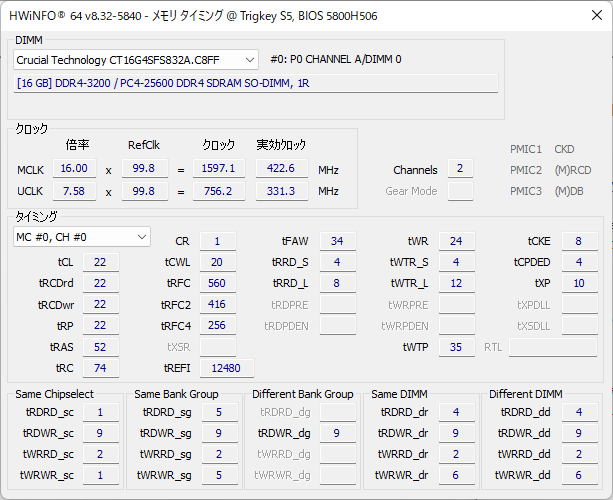Click the tWR value 24
Viewport: 613px width, 500px height.
(456, 241)
